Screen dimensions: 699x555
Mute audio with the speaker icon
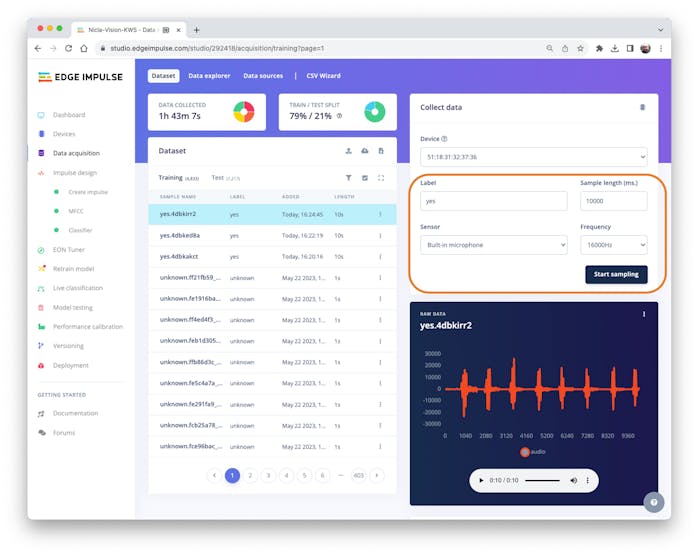(574, 481)
